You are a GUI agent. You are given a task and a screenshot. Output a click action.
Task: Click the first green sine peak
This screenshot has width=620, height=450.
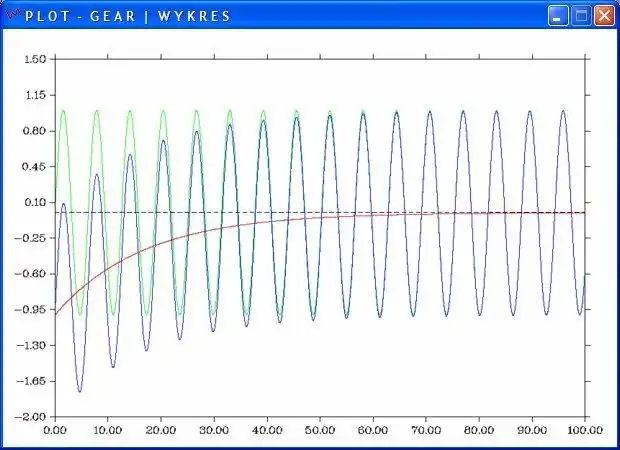[x=63, y=113]
